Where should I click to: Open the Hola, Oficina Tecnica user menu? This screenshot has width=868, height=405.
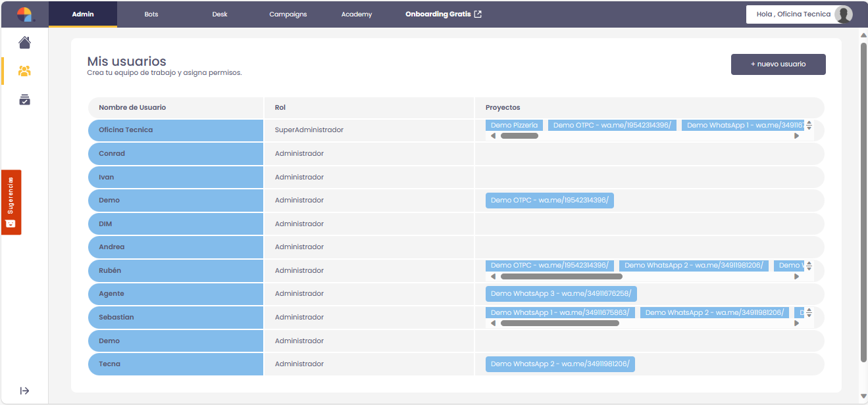793,14
